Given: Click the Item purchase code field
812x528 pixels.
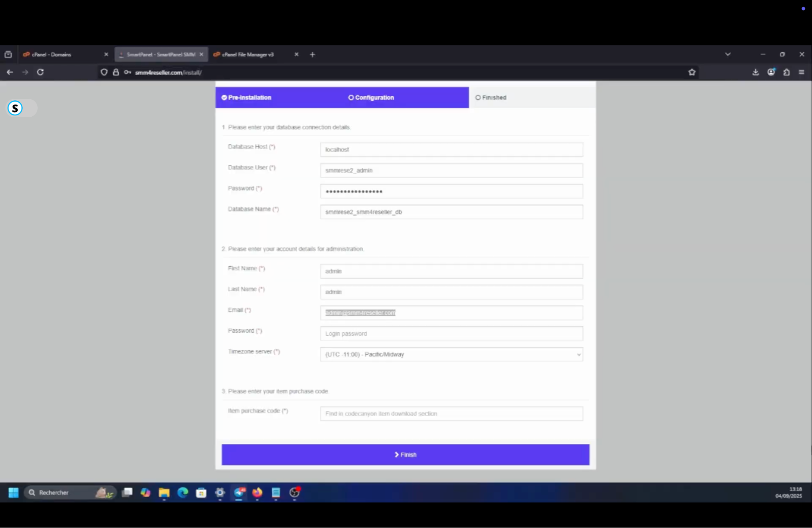Looking at the screenshot, I should click(451, 413).
